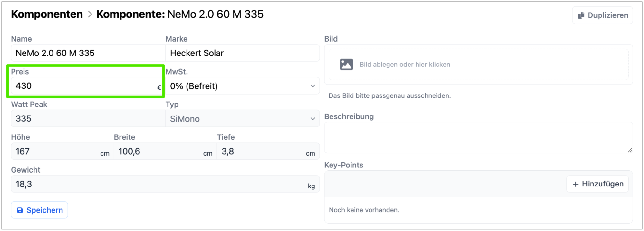Click the Watt Peak field
This screenshot has width=644, height=231.
pyautogui.click(x=88, y=119)
